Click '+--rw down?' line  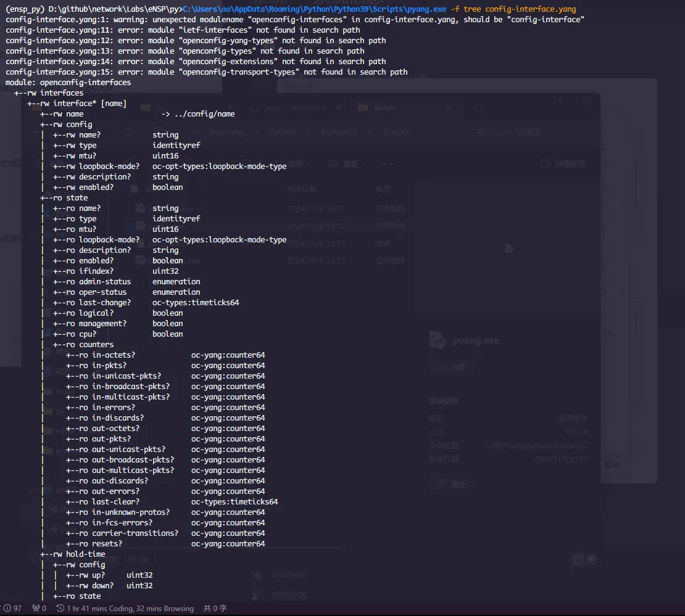pyautogui.click(x=89, y=585)
